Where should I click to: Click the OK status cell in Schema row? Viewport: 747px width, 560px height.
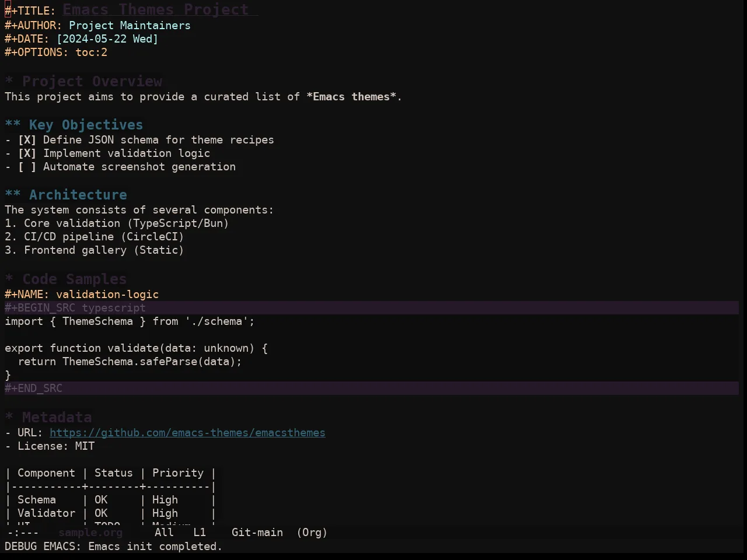[101, 500]
